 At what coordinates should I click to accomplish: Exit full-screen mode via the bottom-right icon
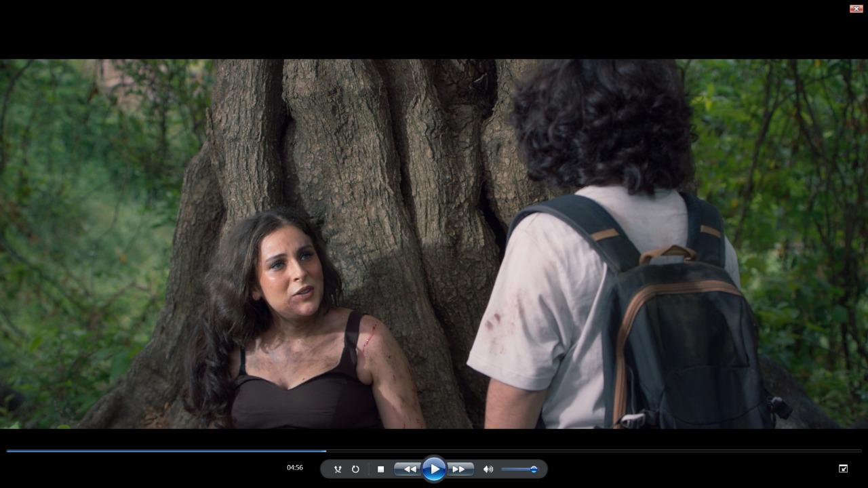[x=843, y=468]
